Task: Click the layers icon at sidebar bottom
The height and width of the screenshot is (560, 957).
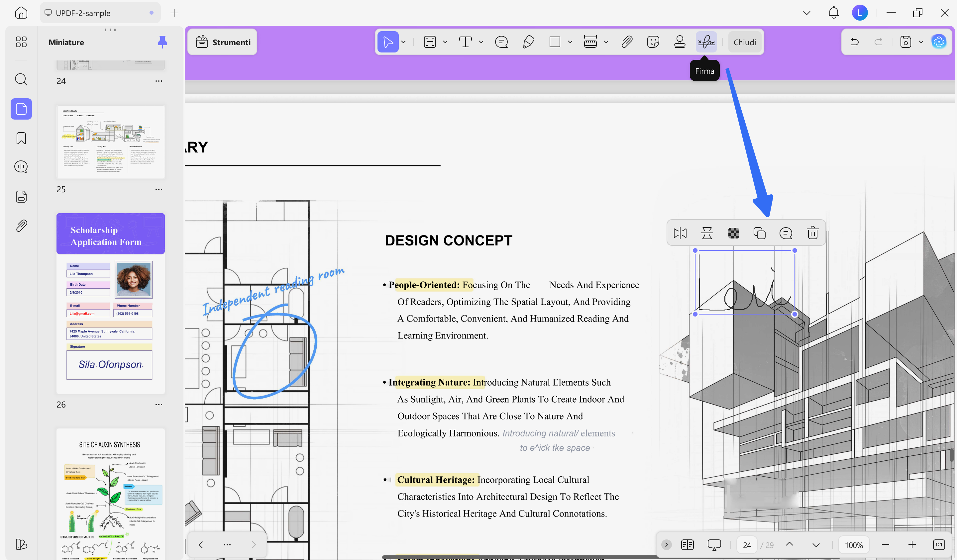Action: tap(21, 544)
